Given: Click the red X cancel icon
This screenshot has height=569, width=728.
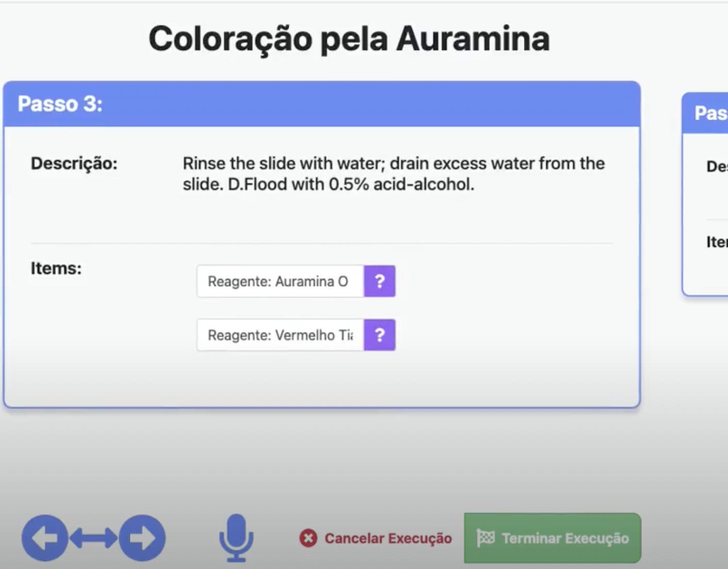Looking at the screenshot, I should click(x=308, y=539).
